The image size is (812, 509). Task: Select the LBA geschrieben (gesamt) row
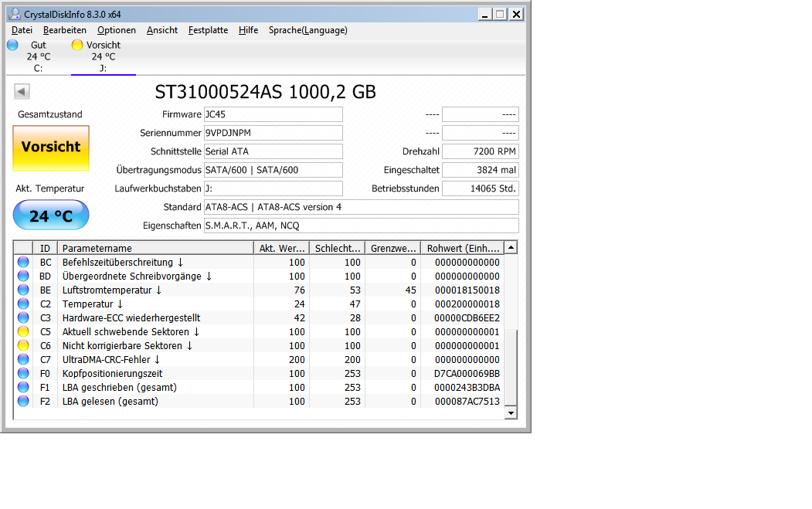tap(258, 387)
